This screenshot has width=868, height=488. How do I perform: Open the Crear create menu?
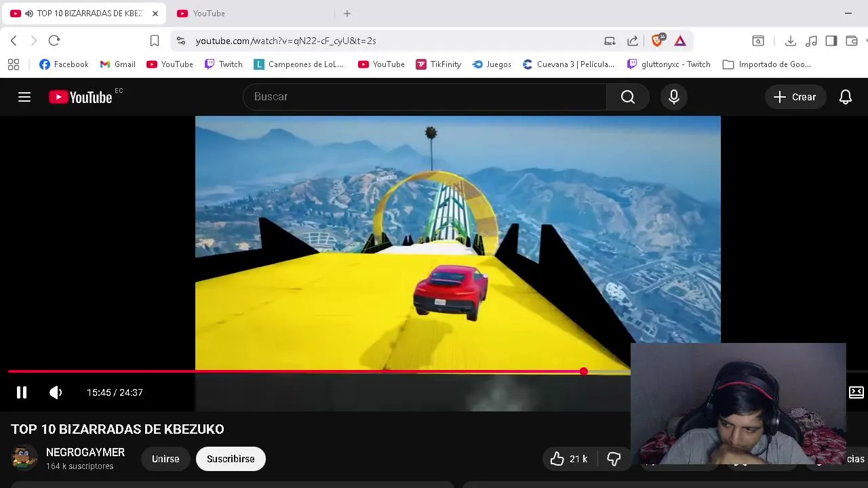(795, 97)
